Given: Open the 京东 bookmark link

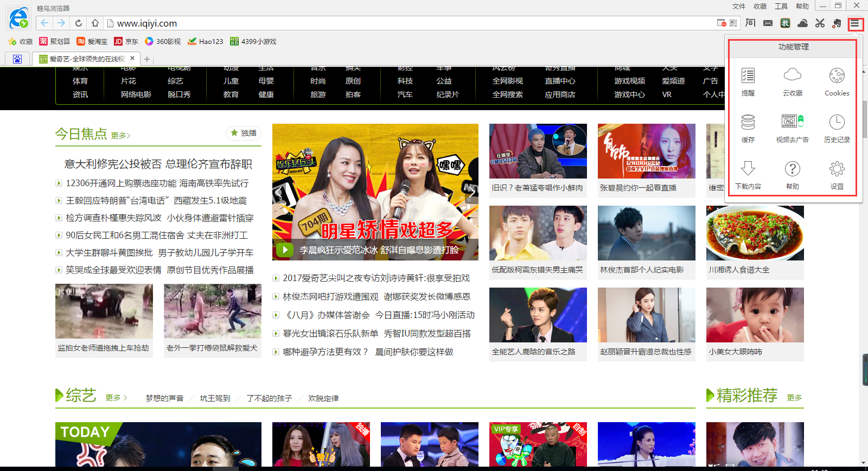Looking at the screenshot, I should pyautogui.click(x=126, y=41).
